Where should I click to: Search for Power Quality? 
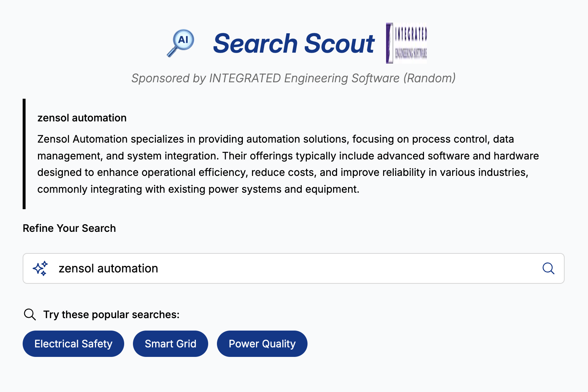click(262, 343)
